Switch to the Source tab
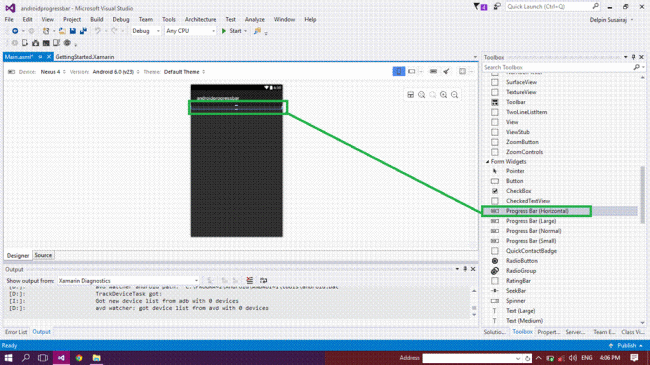This screenshot has width=650, height=365. point(43,256)
